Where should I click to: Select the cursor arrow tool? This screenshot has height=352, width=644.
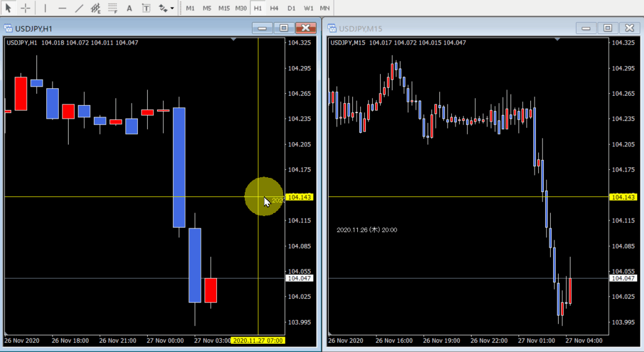(x=8, y=8)
